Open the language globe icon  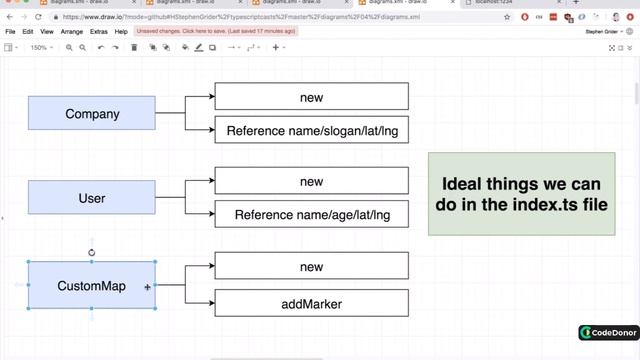pos(630,31)
